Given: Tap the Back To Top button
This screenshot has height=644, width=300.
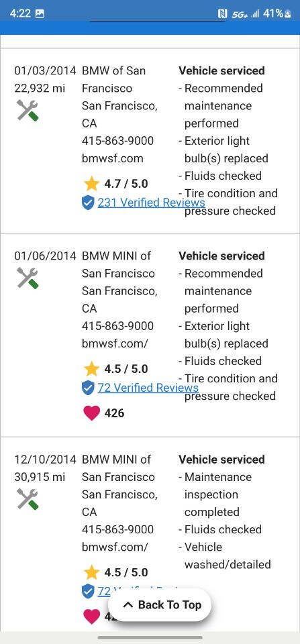Looking at the screenshot, I should tap(160, 604).
